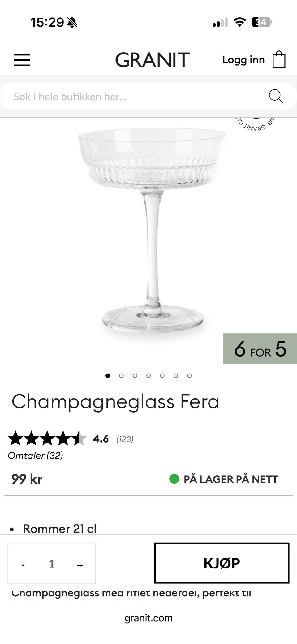Increase quantity with the plus button
The width and height of the screenshot is (297, 644).
coord(80,565)
